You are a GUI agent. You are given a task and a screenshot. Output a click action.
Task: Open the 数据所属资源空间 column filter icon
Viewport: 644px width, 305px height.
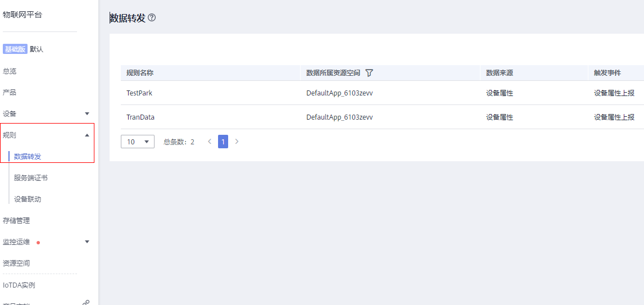tap(369, 73)
